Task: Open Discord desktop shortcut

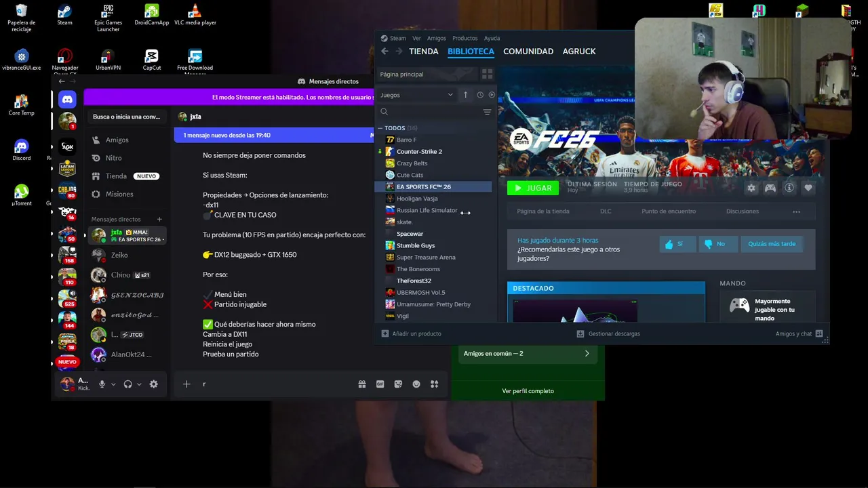Action: [x=21, y=150]
